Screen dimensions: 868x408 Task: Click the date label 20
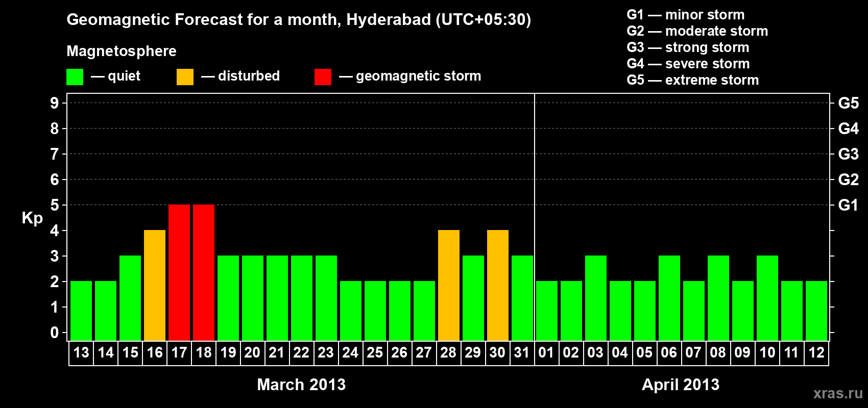tap(253, 352)
